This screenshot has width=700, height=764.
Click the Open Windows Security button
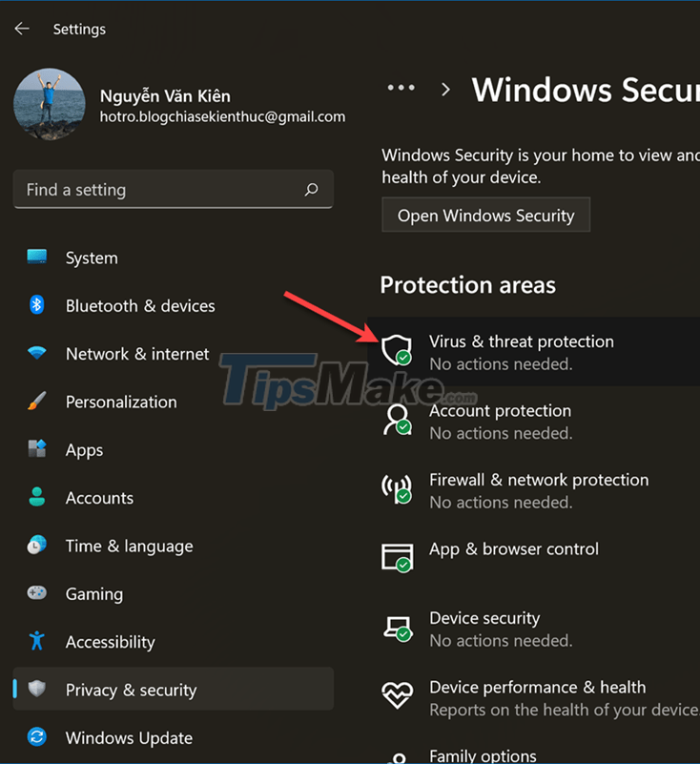[x=485, y=215]
